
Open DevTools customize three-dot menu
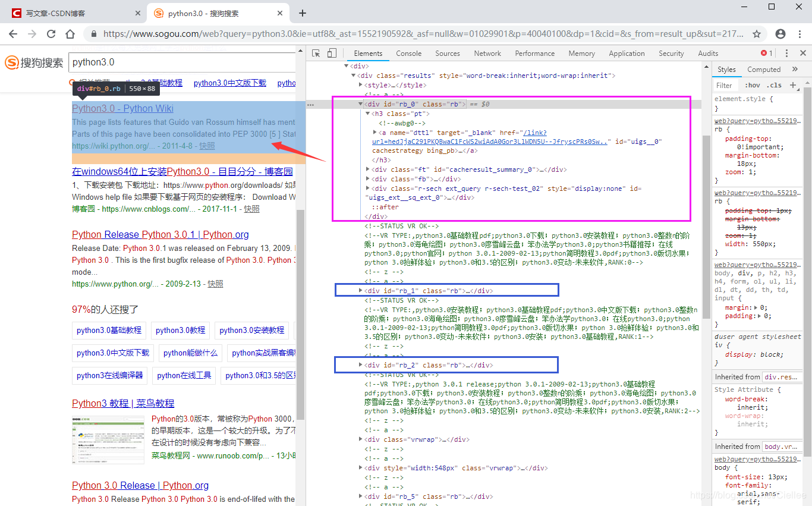click(787, 54)
